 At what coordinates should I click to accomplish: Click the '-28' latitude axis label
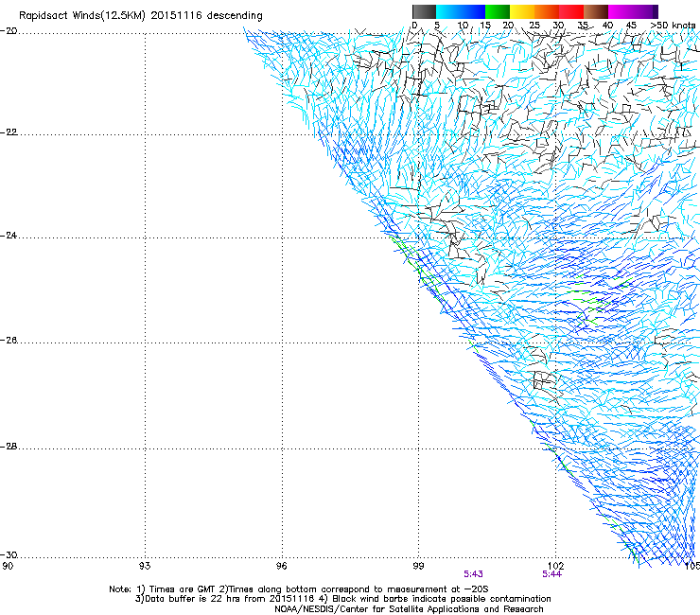click(9, 447)
